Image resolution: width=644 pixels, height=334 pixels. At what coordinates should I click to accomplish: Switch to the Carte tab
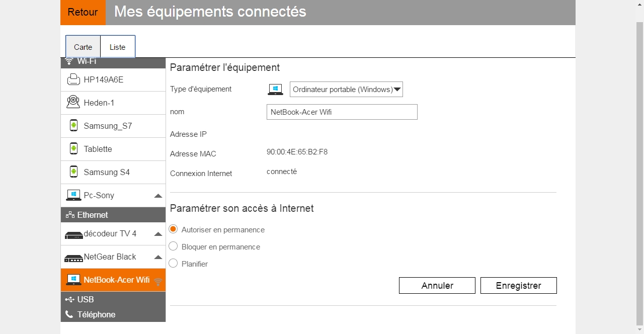tap(83, 47)
